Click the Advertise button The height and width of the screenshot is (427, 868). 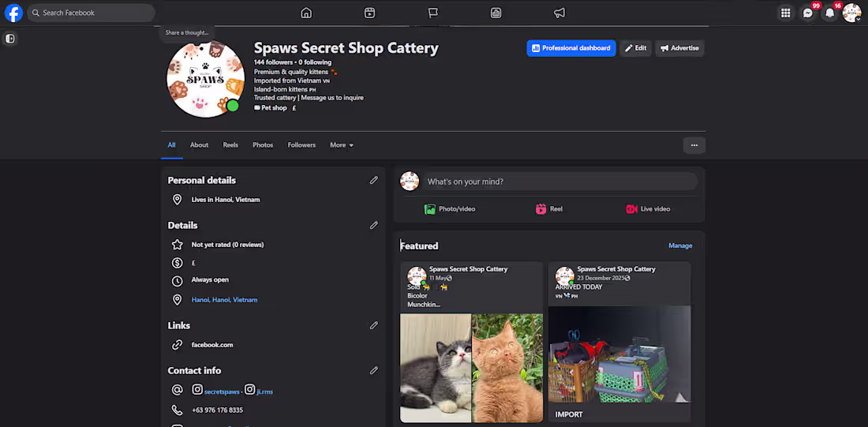[679, 48]
